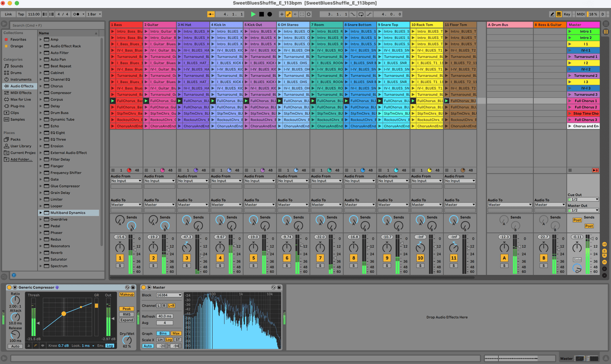The width and height of the screenshot is (611, 364).
Task: Save preset icon on Generic Compressor device
Action: pos(133,288)
